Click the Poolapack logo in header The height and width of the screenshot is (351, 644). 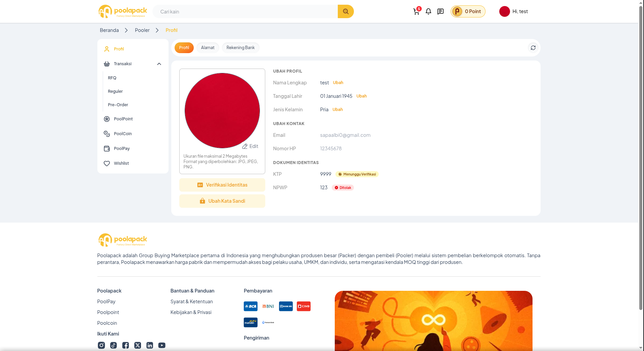(123, 11)
